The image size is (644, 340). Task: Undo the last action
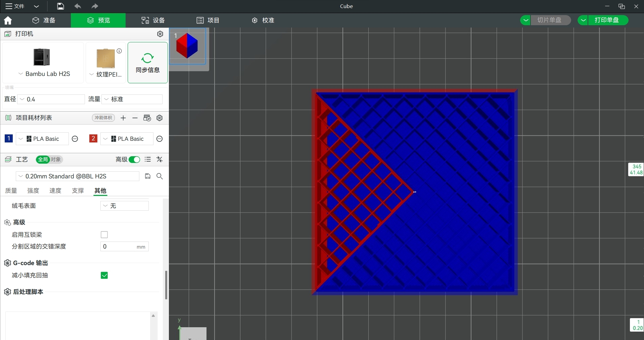click(78, 6)
